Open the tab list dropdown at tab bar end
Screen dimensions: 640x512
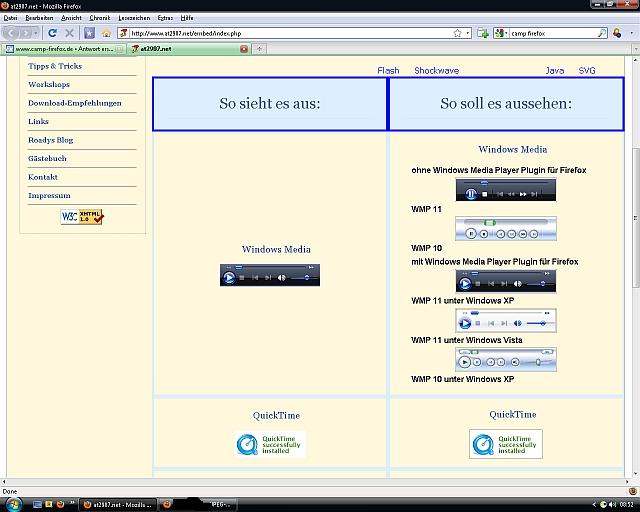click(x=636, y=49)
